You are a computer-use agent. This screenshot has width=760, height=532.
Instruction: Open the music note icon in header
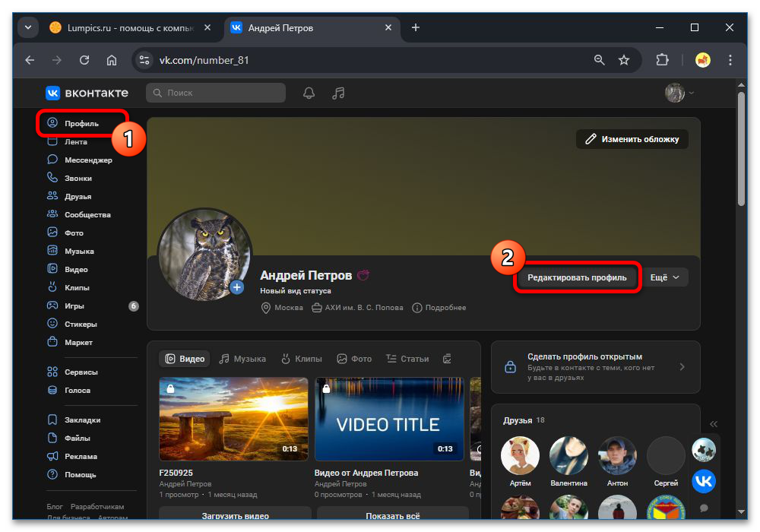[338, 93]
